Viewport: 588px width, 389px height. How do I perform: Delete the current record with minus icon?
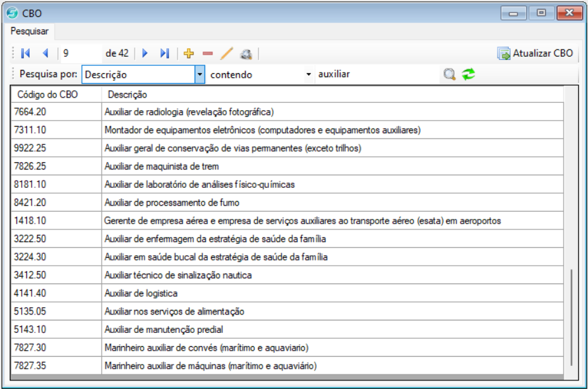[208, 53]
